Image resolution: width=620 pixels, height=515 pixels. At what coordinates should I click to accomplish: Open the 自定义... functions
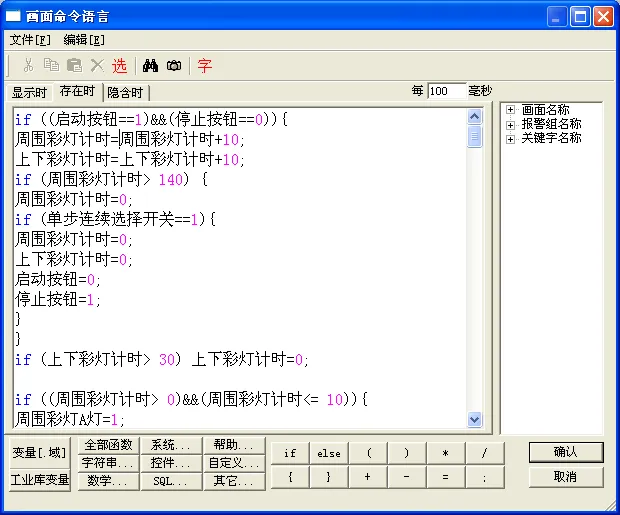click(x=234, y=463)
